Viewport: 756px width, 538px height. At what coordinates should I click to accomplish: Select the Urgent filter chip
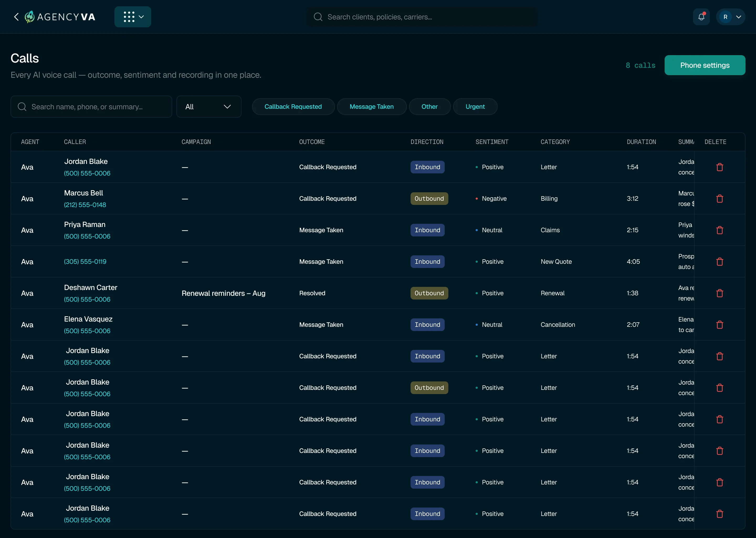[475, 107]
